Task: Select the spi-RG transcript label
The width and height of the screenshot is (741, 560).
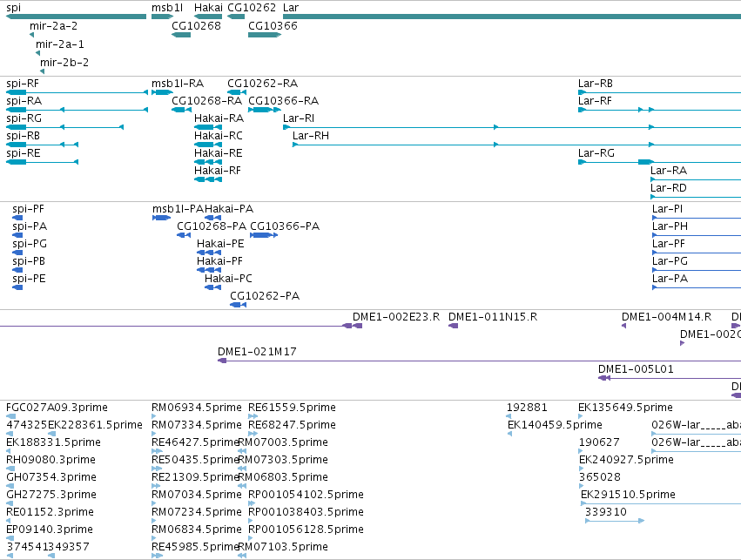Action: tap(24, 118)
